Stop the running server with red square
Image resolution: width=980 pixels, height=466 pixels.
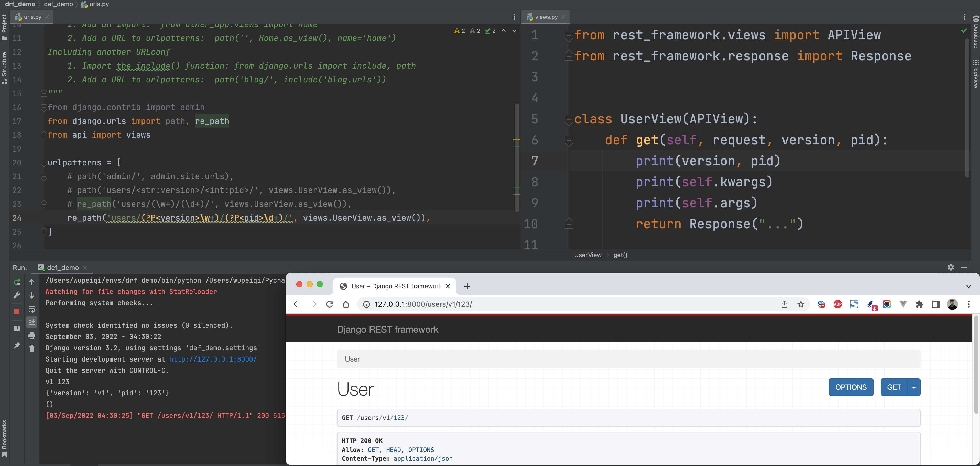click(x=17, y=312)
